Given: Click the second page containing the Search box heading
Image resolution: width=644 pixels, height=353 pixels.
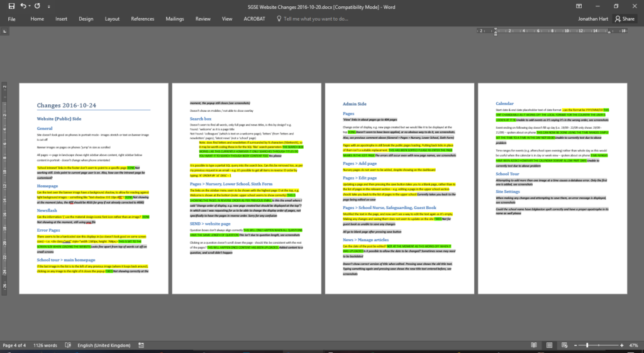Looking at the screenshot, I should 247,188.
